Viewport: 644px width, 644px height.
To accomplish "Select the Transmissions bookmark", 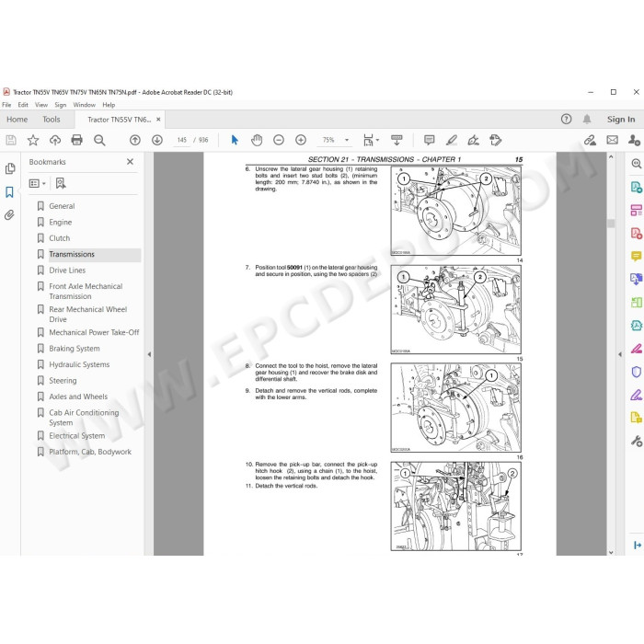I will (72, 254).
